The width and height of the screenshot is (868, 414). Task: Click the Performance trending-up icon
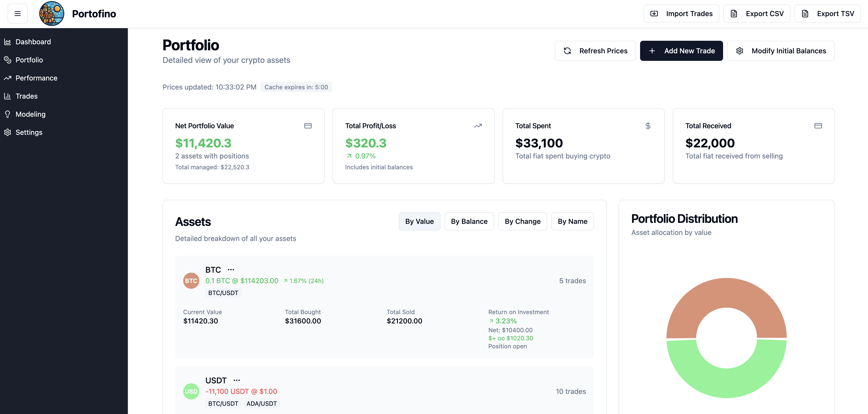tap(7, 78)
